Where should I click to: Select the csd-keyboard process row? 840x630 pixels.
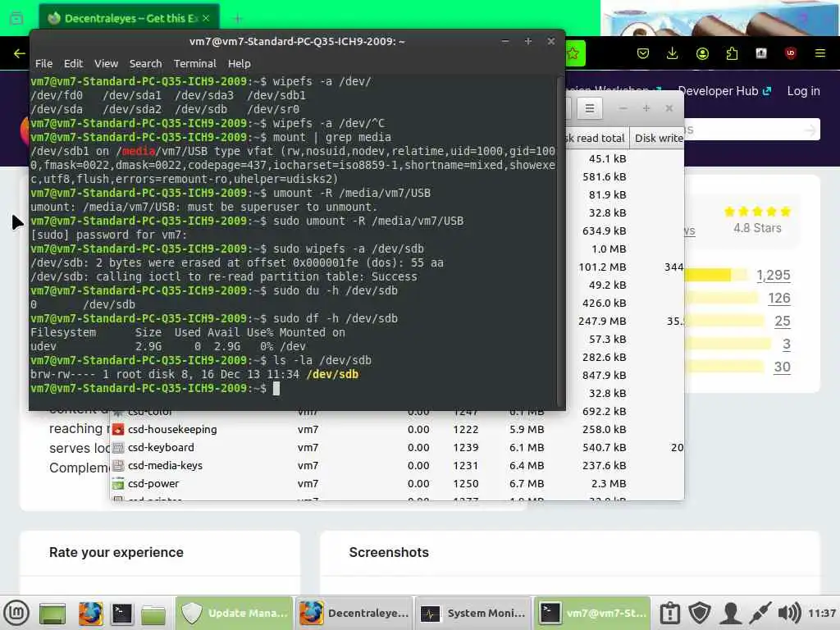coord(397,447)
